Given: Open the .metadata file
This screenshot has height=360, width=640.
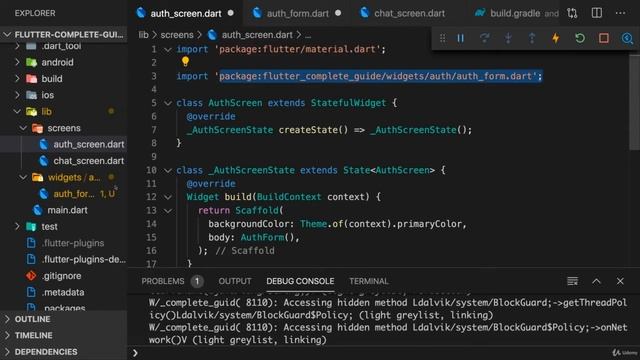Looking at the screenshot, I should click(63, 292).
